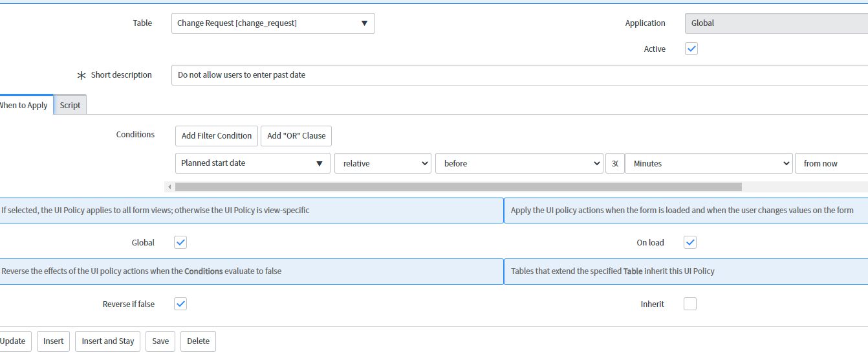Open the relative operator dropdown
This screenshot has width=868, height=353.
tap(383, 163)
